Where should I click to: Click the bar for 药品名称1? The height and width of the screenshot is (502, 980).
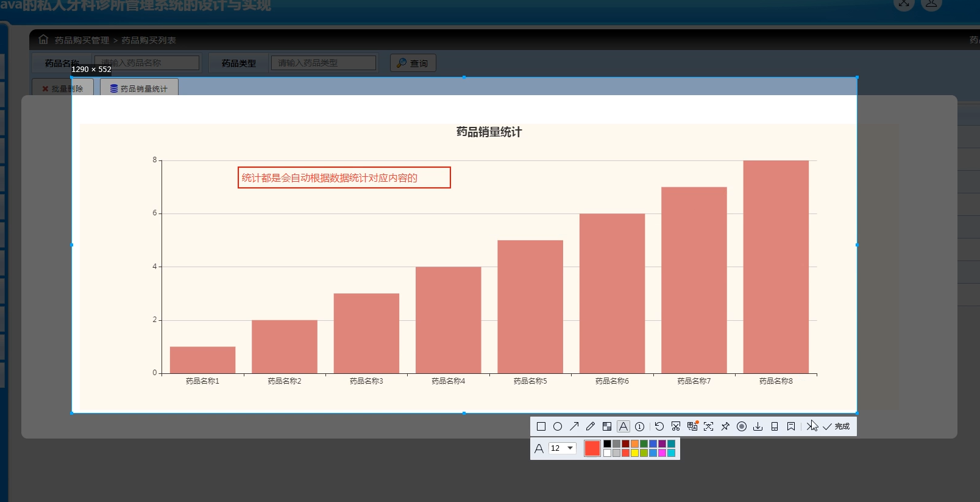point(202,360)
